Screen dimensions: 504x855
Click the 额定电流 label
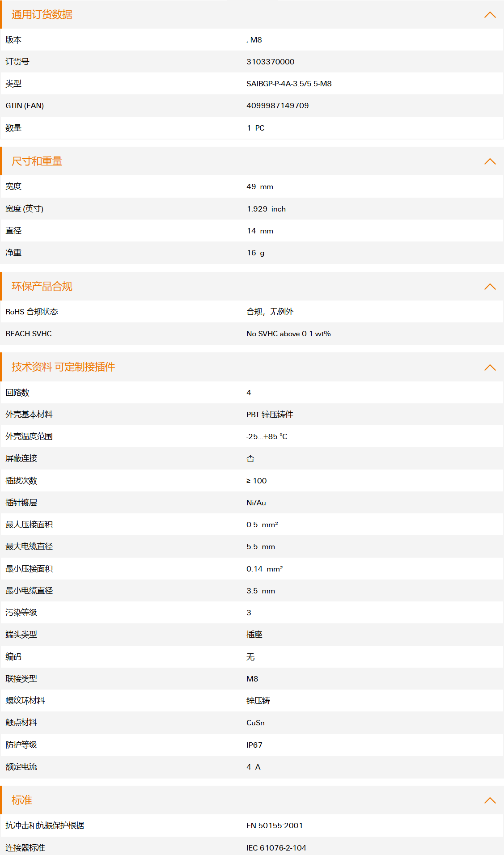click(21, 767)
